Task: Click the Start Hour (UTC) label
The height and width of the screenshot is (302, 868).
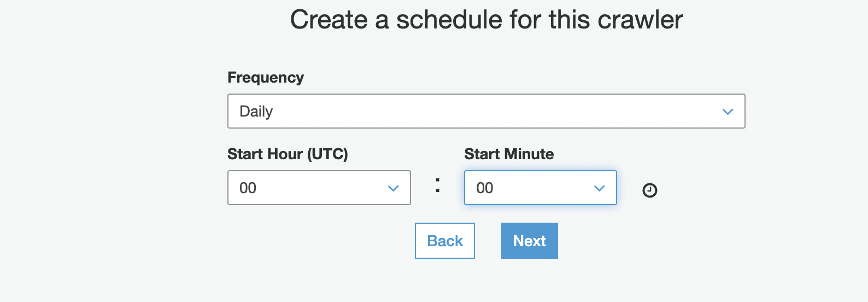Action: tap(288, 154)
